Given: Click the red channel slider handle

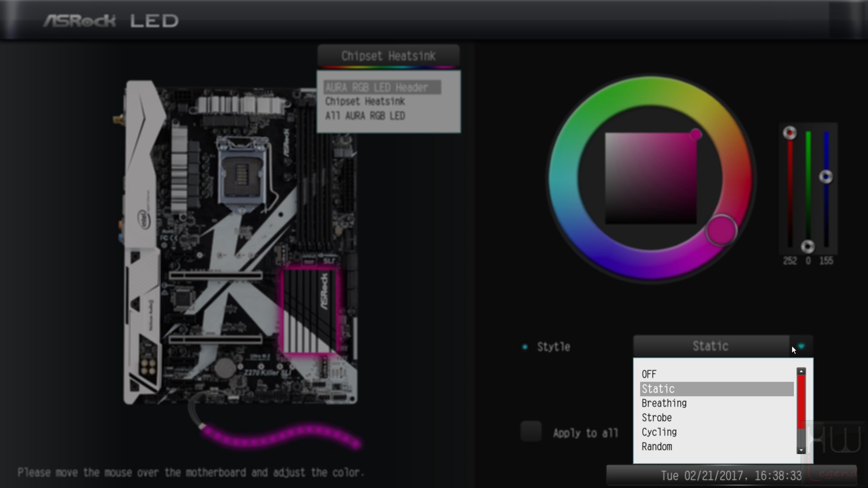Looking at the screenshot, I should [790, 133].
